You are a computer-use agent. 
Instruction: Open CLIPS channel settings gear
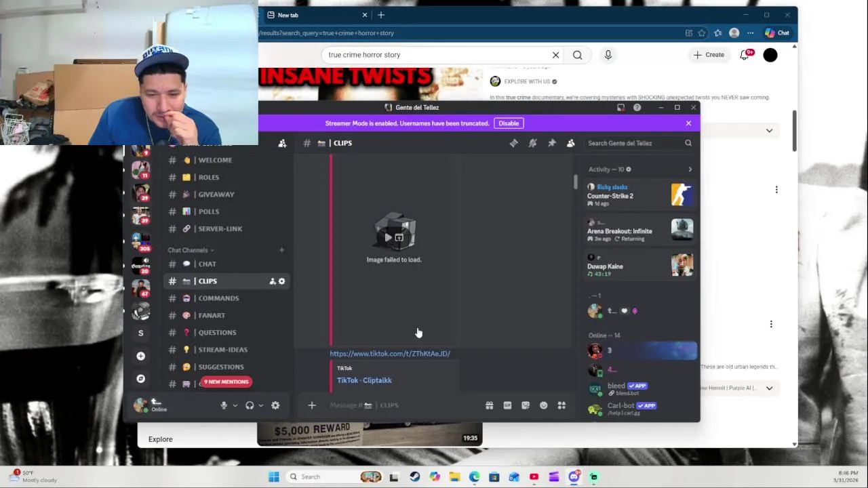[x=282, y=281]
